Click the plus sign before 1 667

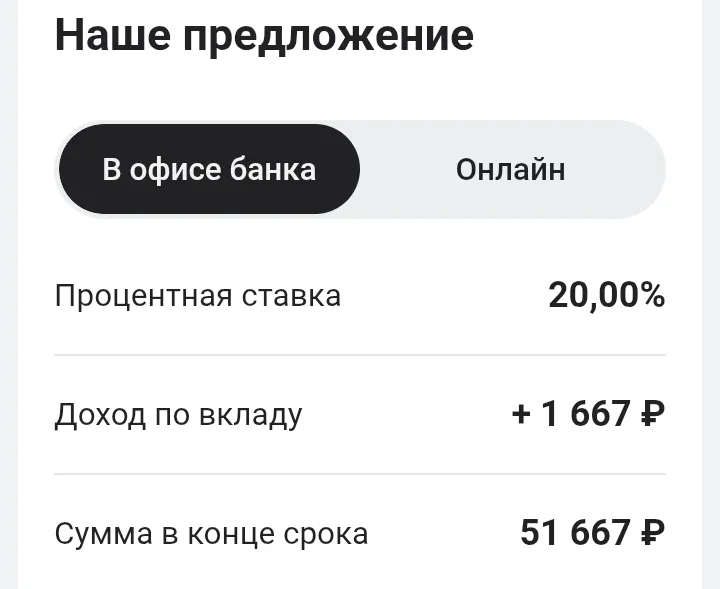tap(521, 415)
